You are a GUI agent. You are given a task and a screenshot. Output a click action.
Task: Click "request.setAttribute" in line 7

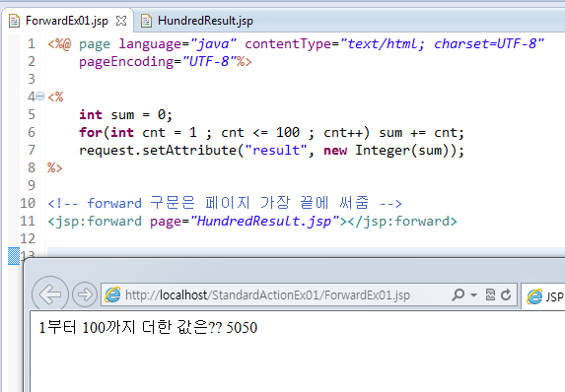tap(158, 150)
